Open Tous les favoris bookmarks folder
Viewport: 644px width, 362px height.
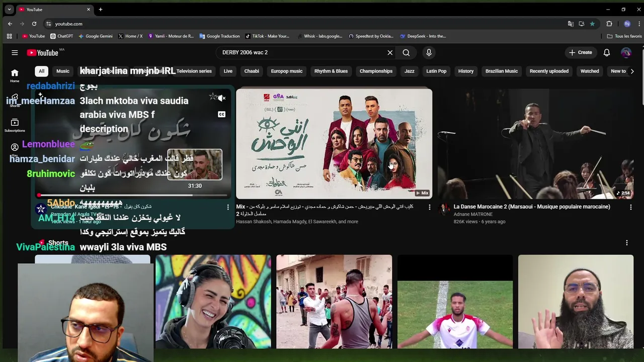(x=624, y=36)
